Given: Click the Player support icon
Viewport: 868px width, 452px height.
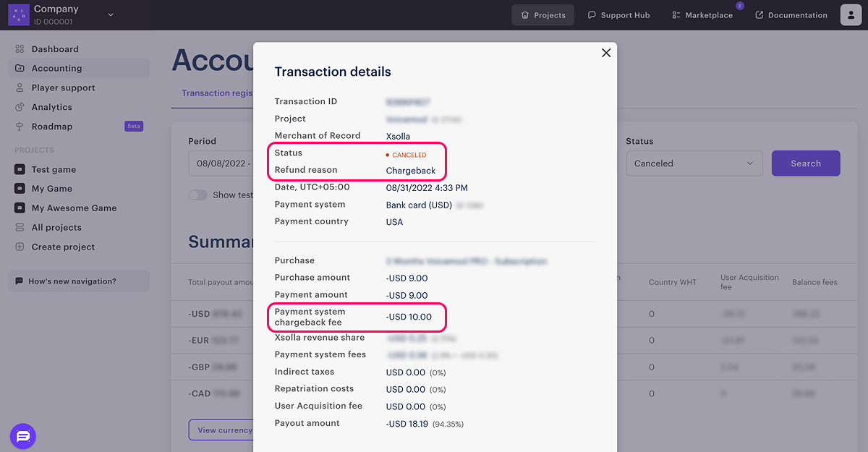Looking at the screenshot, I should [x=20, y=88].
